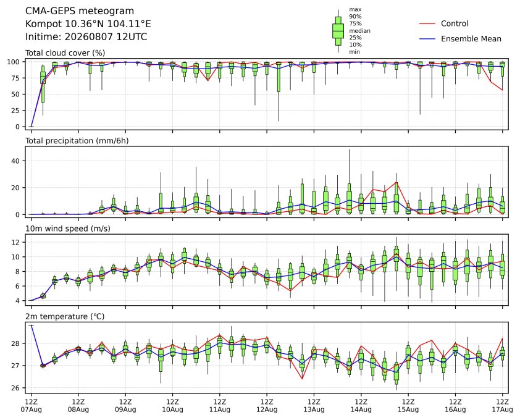Click the '12Z 07Aug' time axis label
Screen dimensions: 520x420
(31, 406)
